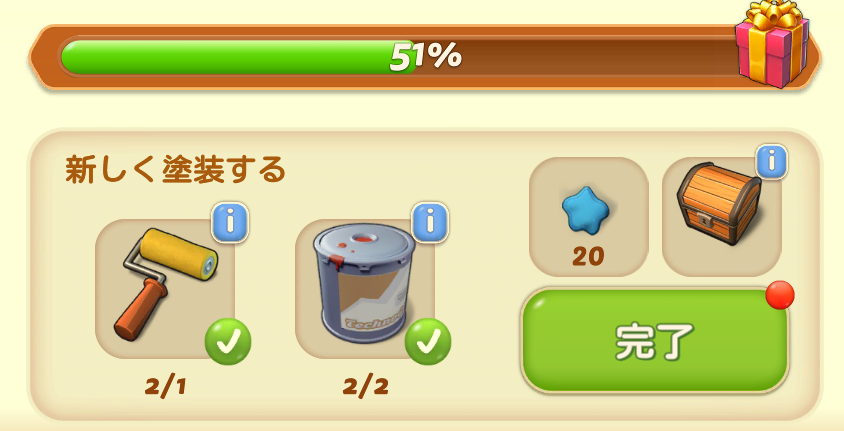This screenshot has width=844, height=431.
Task: Click the green checkmark on paint can
Action: click(x=428, y=341)
